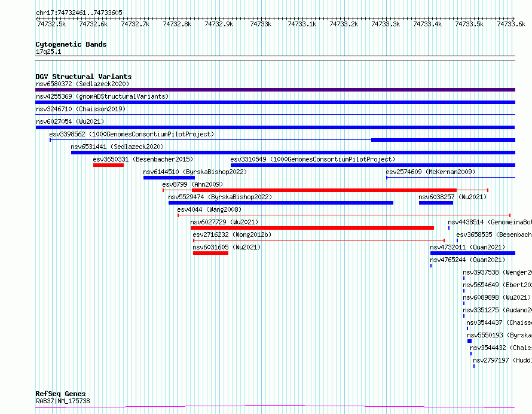Click esv4044 (Wang2008) label
Screen dimensions: 532x414
pos(209,209)
